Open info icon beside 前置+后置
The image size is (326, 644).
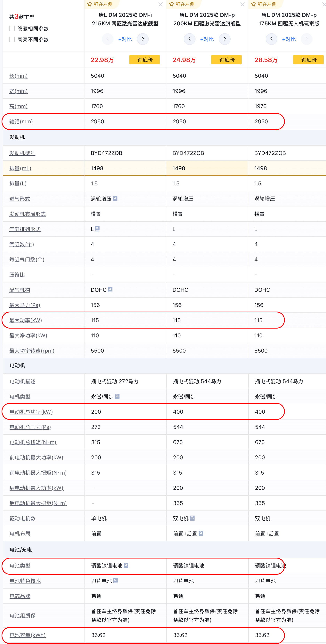coord(201,533)
